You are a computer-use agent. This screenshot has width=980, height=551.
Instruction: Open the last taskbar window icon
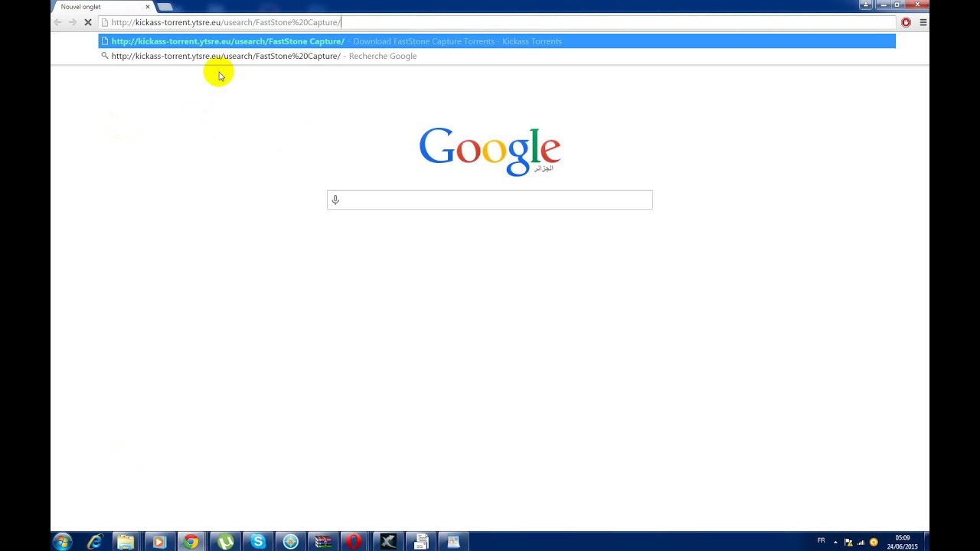tap(453, 542)
